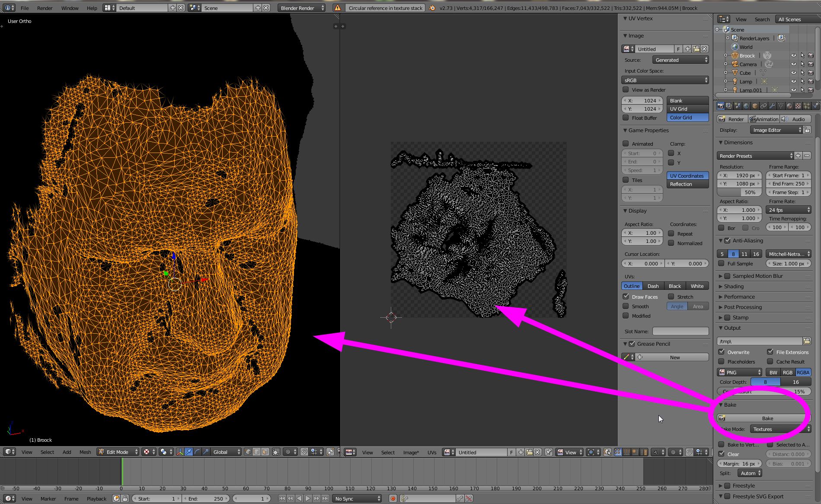Toggle the 3D manipulator widget icon
The height and width of the screenshot is (504, 821).
[179, 452]
